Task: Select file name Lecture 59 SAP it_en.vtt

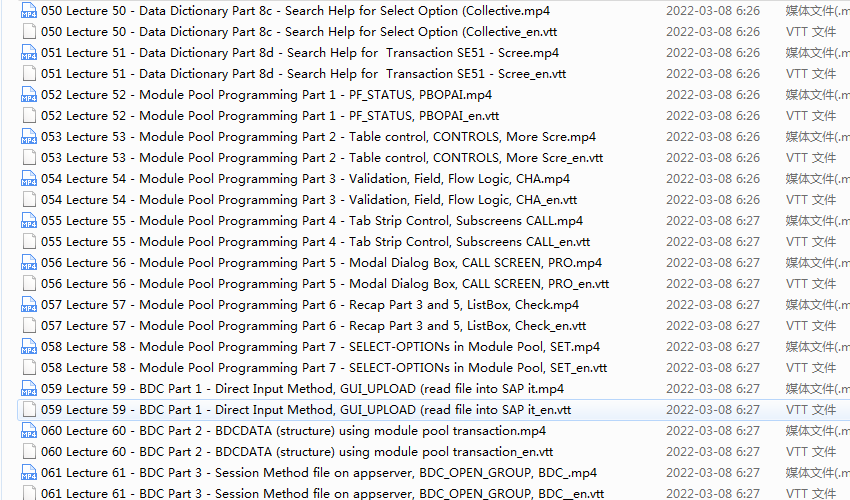Action: (x=306, y=410)
